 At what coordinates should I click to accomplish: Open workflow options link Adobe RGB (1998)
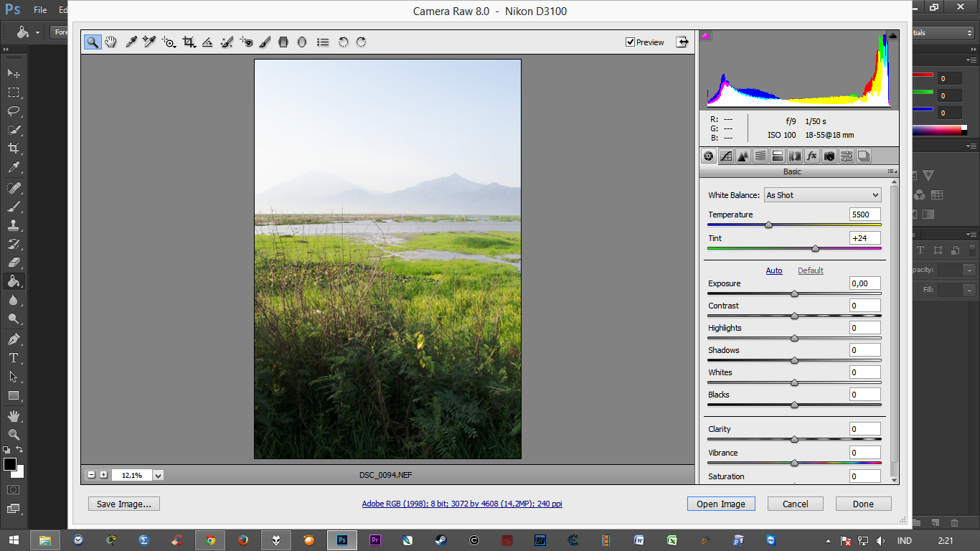tap(462, 504)
